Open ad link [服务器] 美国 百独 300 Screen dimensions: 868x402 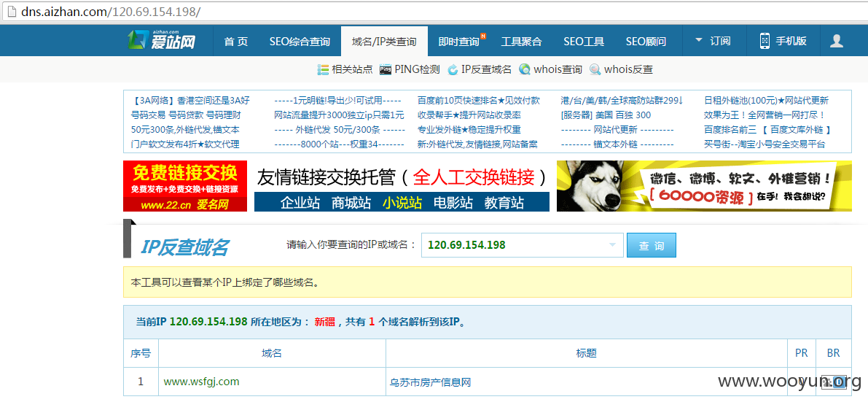(x=606, y=115)
